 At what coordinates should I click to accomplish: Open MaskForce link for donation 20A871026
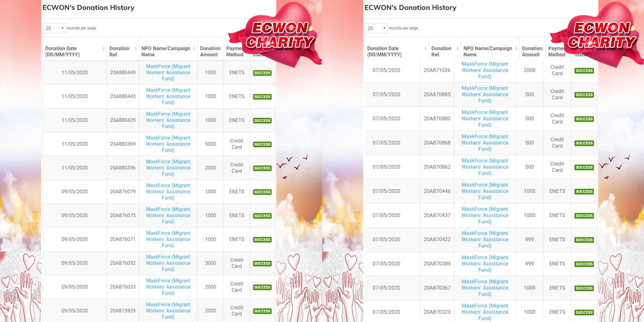(485, 70)
